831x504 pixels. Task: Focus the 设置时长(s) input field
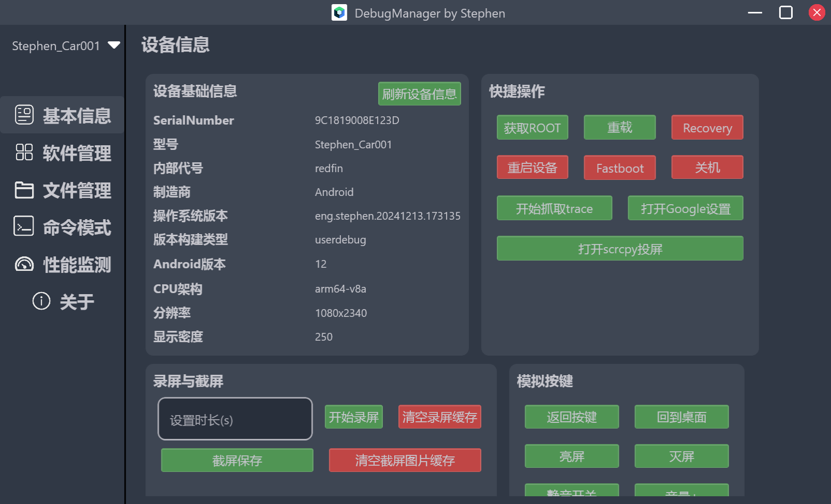(235, 419)
